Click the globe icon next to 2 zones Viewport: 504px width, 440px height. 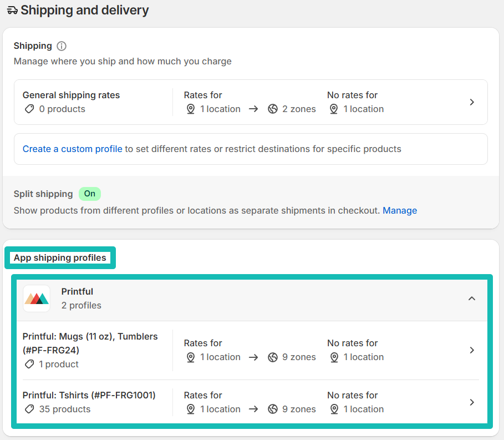(x=272, y=109)
